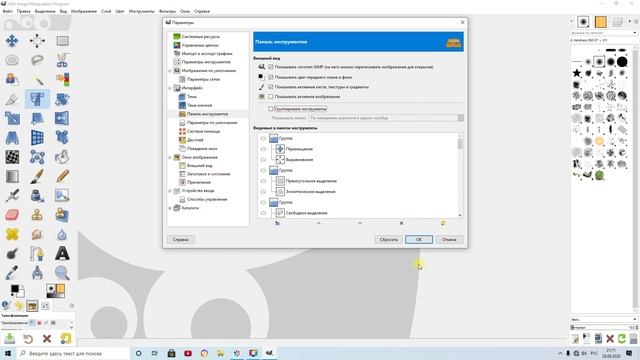
Task: Collapse the Интерфейс tree node
Action: [x=170, y=88]
